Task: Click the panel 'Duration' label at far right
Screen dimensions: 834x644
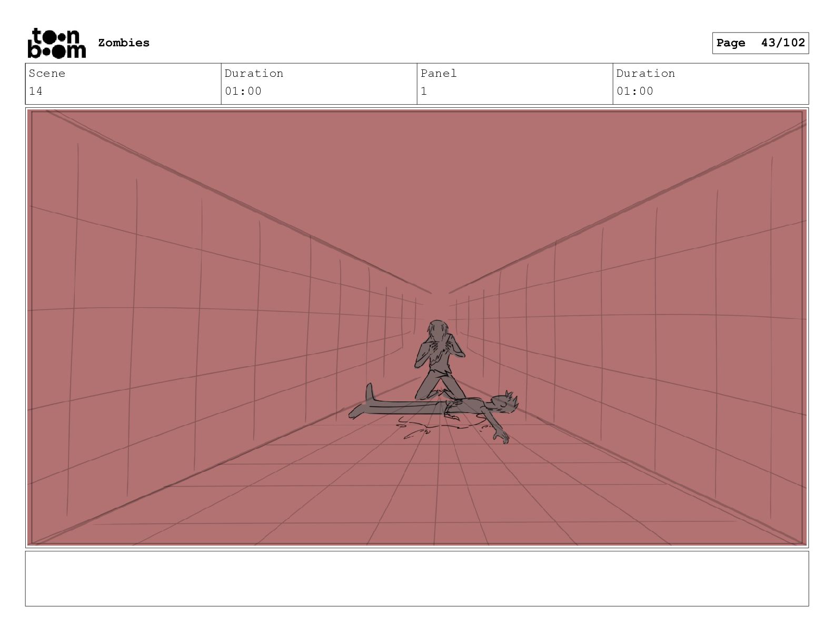Action: [x=646, y=73]
